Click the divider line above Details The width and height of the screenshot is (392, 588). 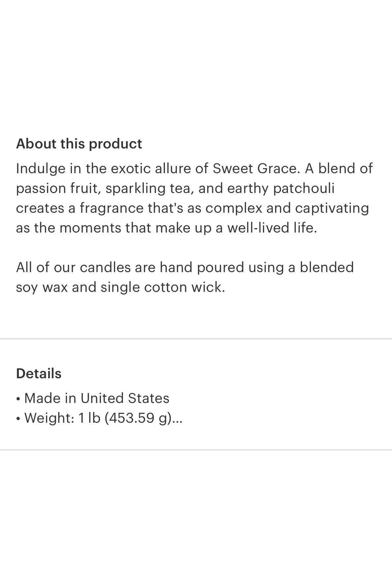pos(196,339)
